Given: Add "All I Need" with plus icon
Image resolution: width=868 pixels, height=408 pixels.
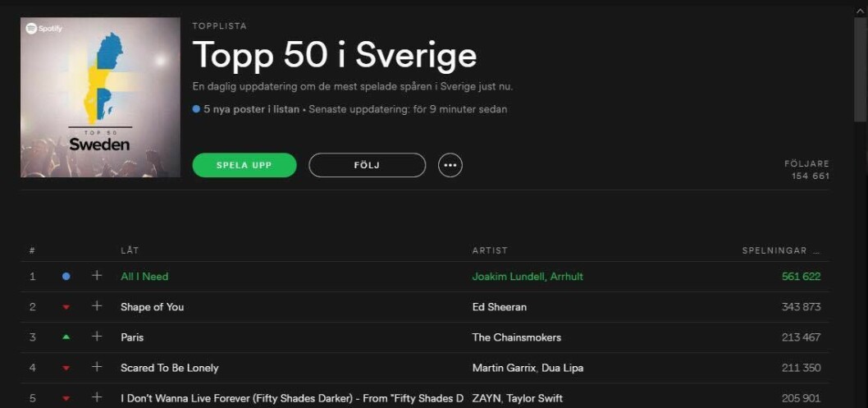Looking at the screenshot, I should pos(97,276).
